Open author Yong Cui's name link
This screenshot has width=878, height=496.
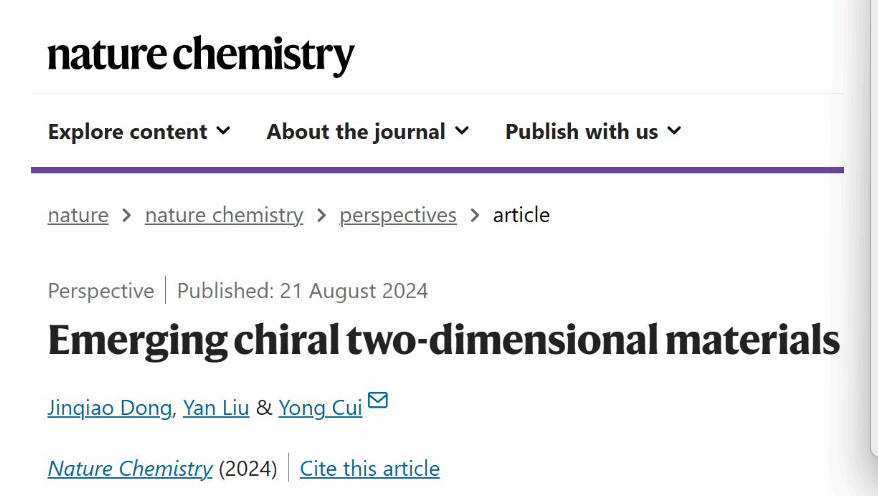[320, 408]
